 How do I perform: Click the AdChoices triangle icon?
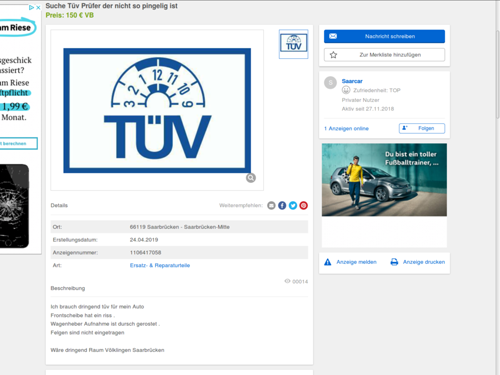[x=31, y=7]
